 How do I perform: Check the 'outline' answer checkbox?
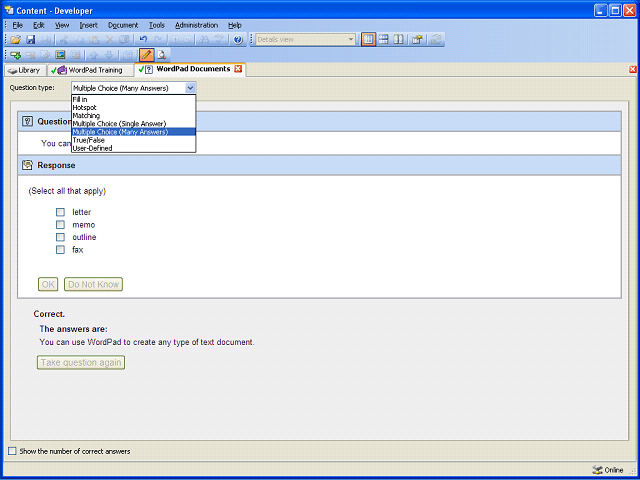60,237
